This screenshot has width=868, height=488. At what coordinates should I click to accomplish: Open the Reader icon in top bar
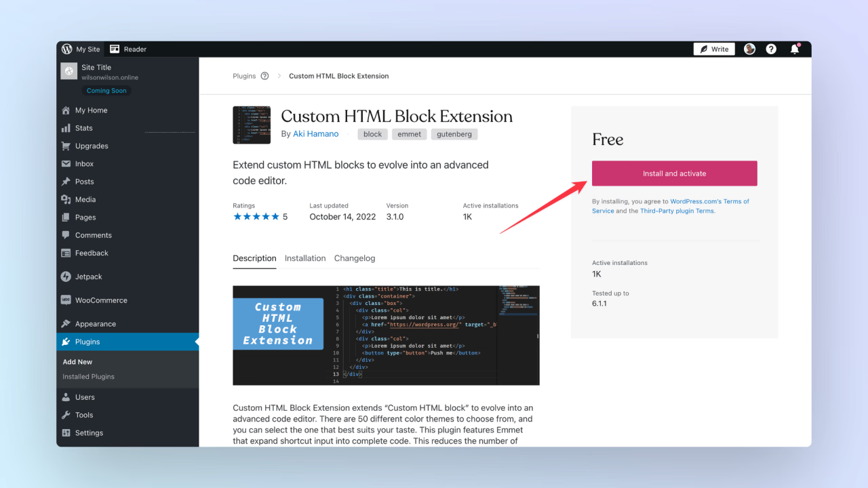click(115, 49)
